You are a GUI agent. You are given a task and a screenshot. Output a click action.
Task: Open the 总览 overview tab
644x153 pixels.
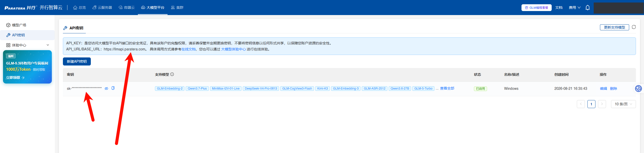(79, 8)
